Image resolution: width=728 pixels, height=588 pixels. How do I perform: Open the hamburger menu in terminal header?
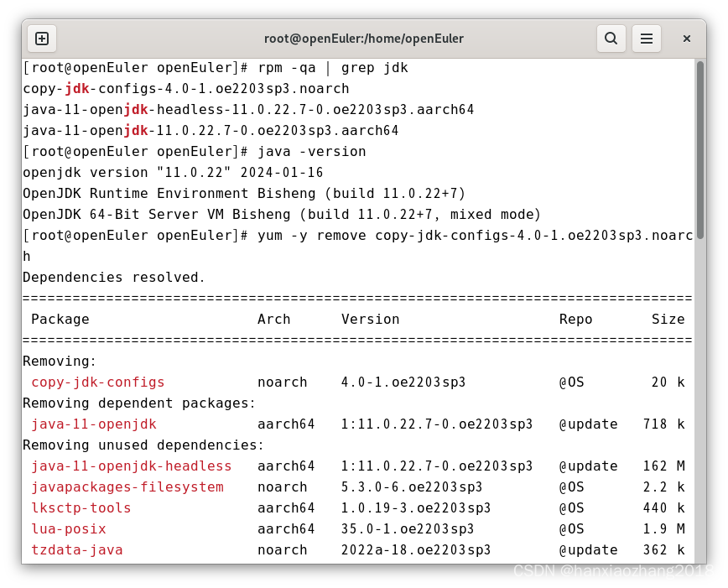[647, 39]
